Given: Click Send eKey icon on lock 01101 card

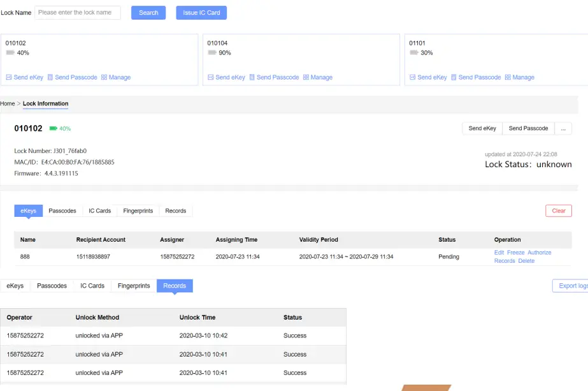Looking at the screenshot, I should (413, 77).
